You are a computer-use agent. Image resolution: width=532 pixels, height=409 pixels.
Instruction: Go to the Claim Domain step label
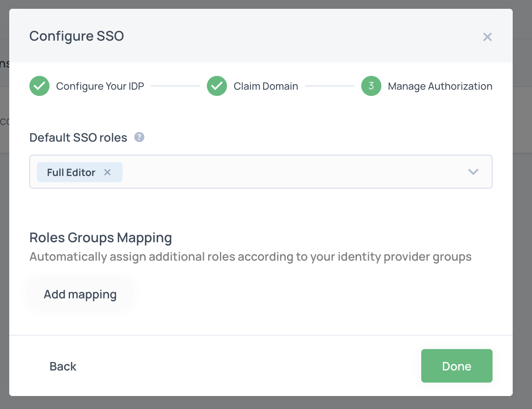click(x=266, y=86)
